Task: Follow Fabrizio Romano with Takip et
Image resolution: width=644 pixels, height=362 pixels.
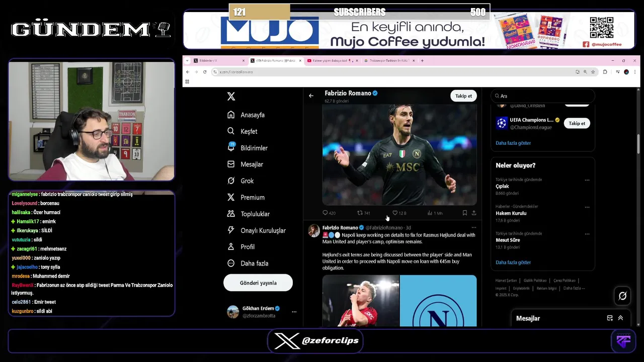Action: click(463, 96)
